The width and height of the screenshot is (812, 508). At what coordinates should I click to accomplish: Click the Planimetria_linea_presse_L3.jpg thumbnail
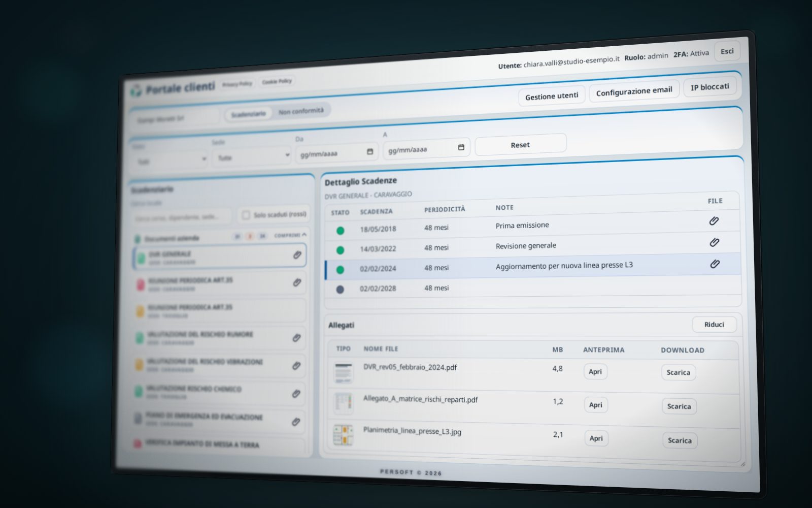[x=344, y=435]
